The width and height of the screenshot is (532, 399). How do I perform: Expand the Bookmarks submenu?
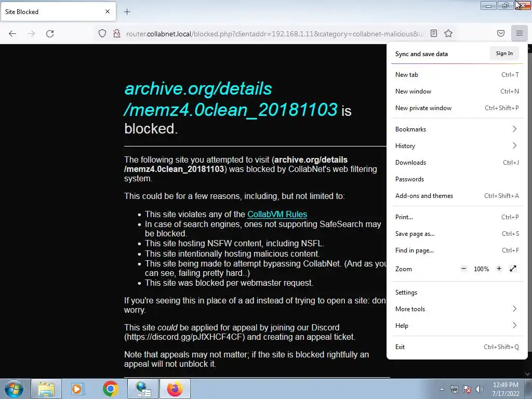pyautogui.click(x=457, y=129)
